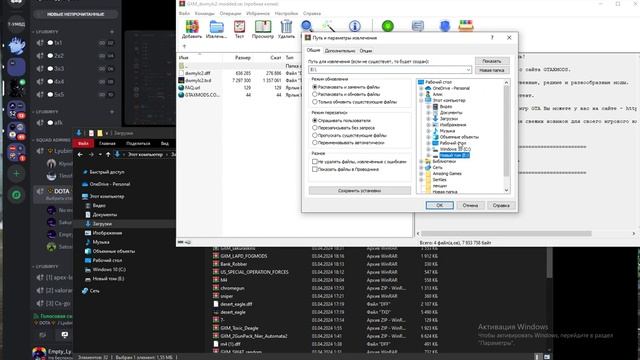Viewport: 640px width, 360px height.
Task: Click the help question mark in the extraction dialog
Action: click(x=492, y=38)
